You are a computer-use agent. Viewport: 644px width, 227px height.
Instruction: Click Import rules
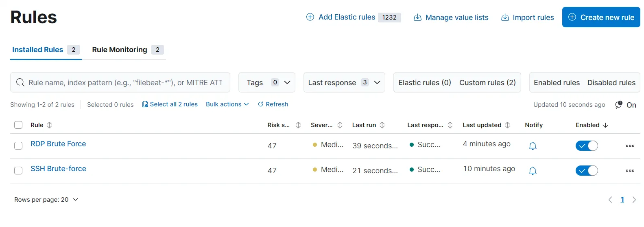click(527, 18)
